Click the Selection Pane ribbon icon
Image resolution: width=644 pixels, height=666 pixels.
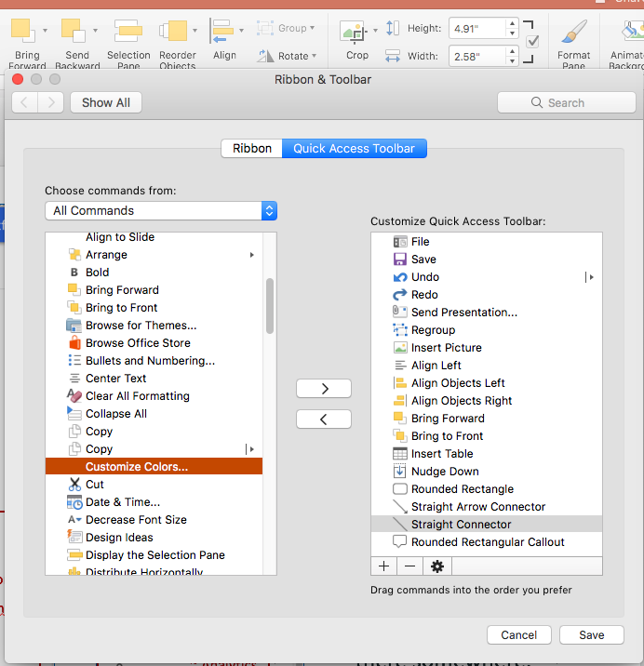coord(127,31)
